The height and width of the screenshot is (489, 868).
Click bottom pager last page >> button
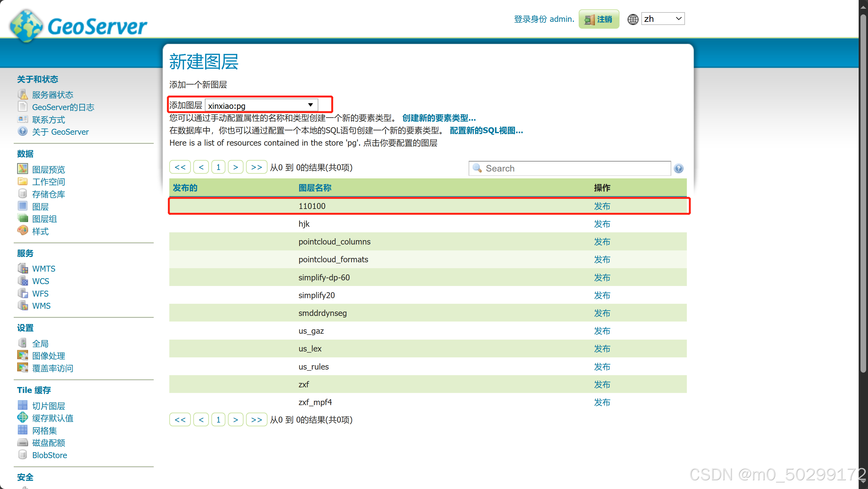pyautogui.click(x=256, y=419)
